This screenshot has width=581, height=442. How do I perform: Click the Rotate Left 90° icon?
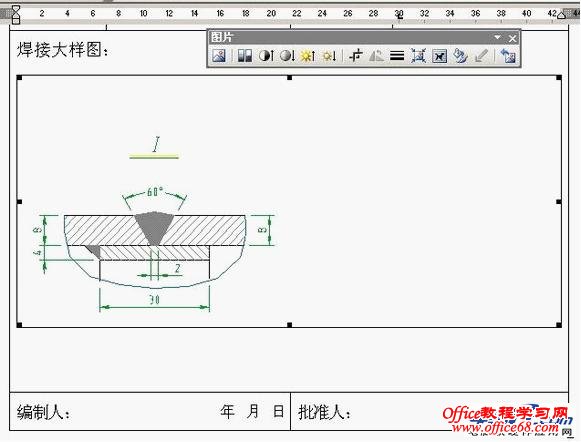376,56
